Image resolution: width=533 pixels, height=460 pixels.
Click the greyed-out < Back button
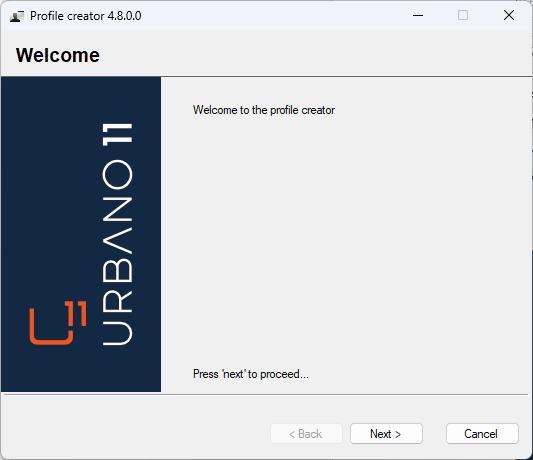coord(306,433)
